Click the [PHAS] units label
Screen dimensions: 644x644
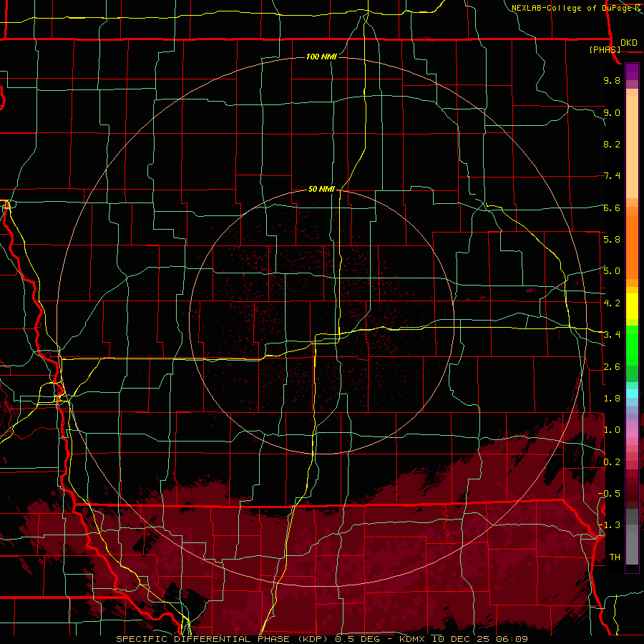coord(605,49)
